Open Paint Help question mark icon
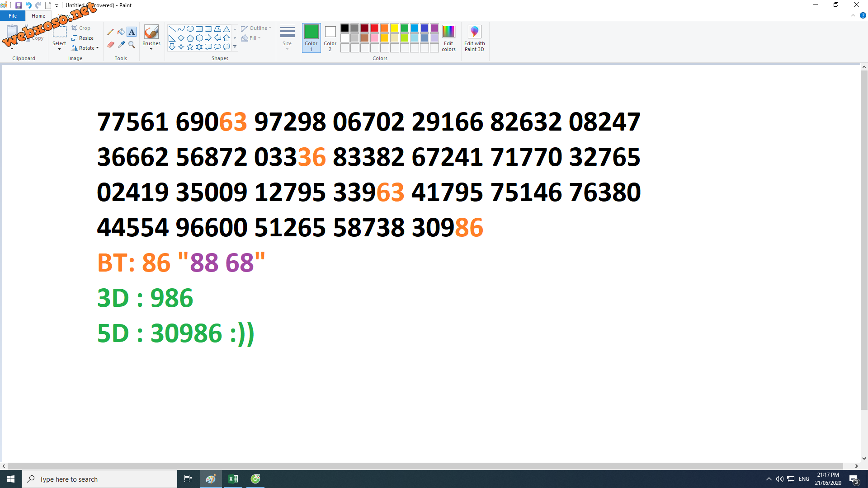Screen dimensions: 868x488 (x=863, y=15)
